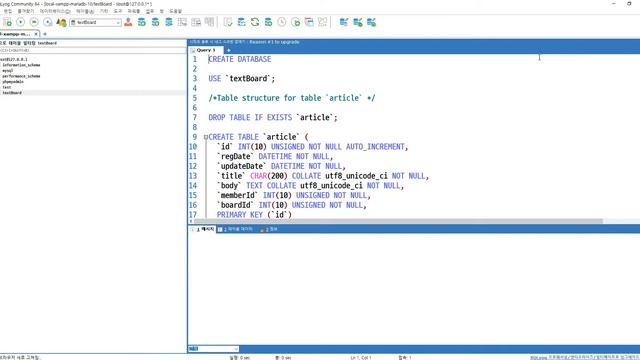The image size is (640, 360).
Task: Click first blue icon in rightmost toolbar group
Action: click(x=344, y=22)
